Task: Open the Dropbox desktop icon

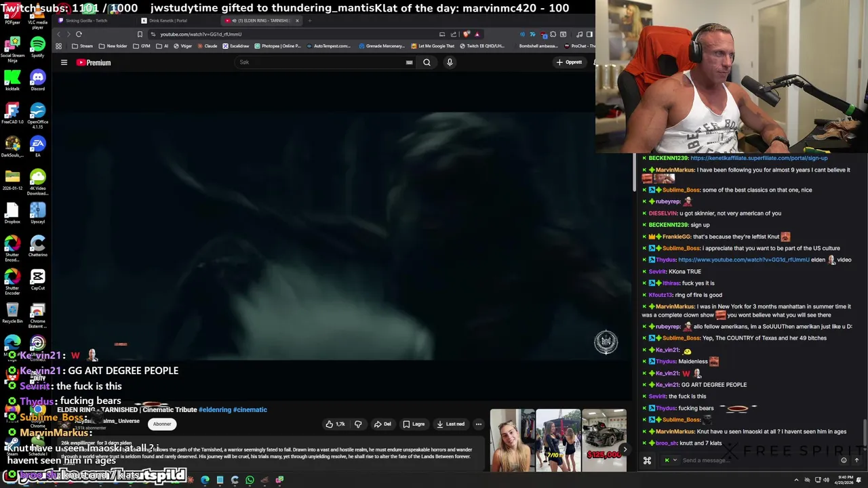Action: (12, 213)
